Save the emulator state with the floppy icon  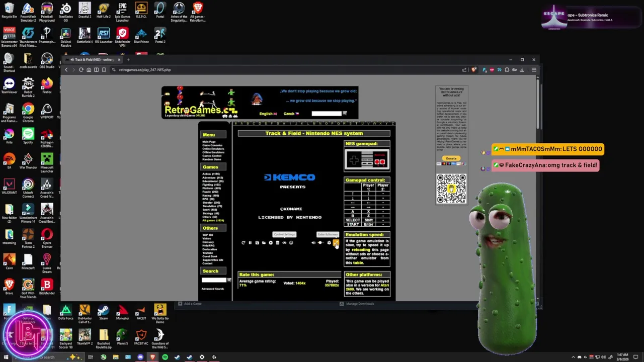click(257, 243)
